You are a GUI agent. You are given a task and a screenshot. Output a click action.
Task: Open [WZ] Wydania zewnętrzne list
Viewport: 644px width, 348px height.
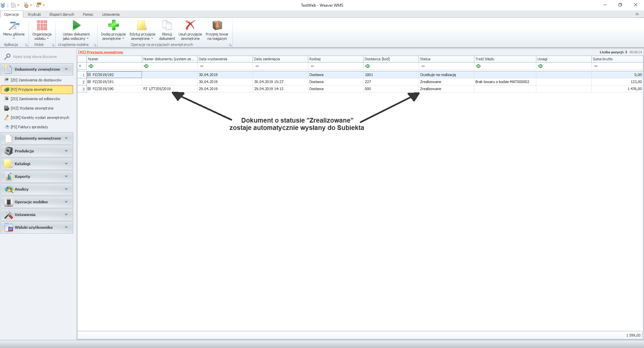32,108
